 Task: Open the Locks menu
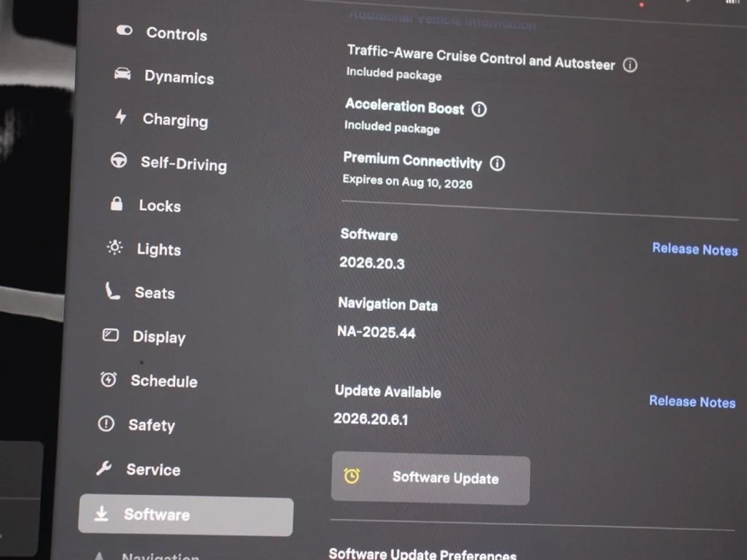(160, 206)
